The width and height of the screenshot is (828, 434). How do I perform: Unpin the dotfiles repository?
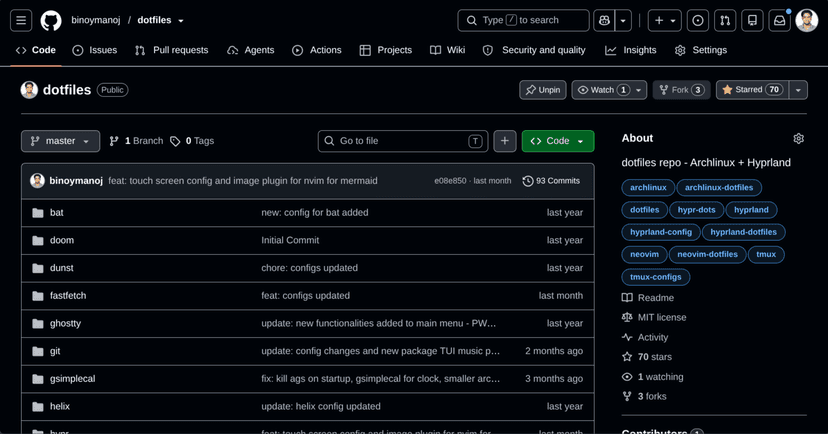click(x=543, y=90)
